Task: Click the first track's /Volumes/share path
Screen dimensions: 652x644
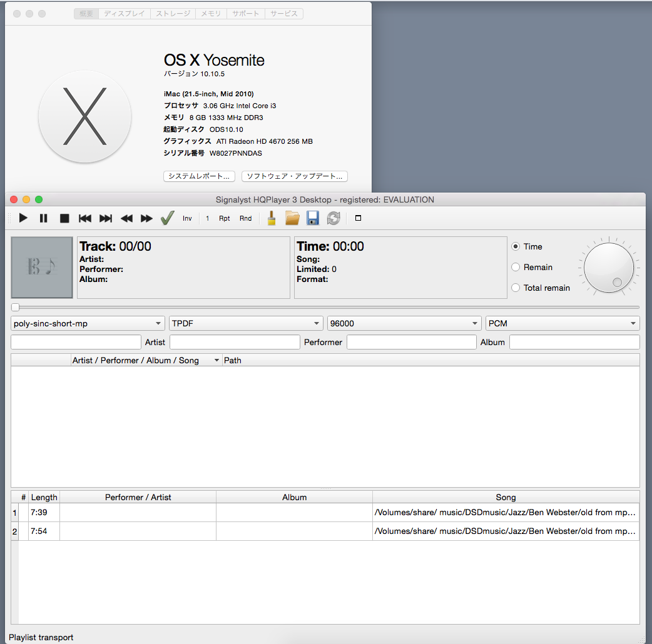Action: 505,513
